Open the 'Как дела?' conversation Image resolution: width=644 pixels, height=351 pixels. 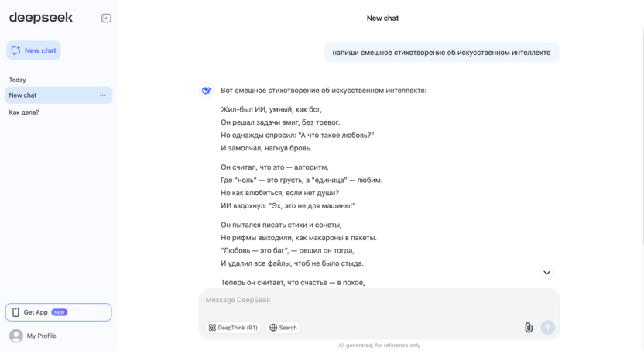coord(24,112)
